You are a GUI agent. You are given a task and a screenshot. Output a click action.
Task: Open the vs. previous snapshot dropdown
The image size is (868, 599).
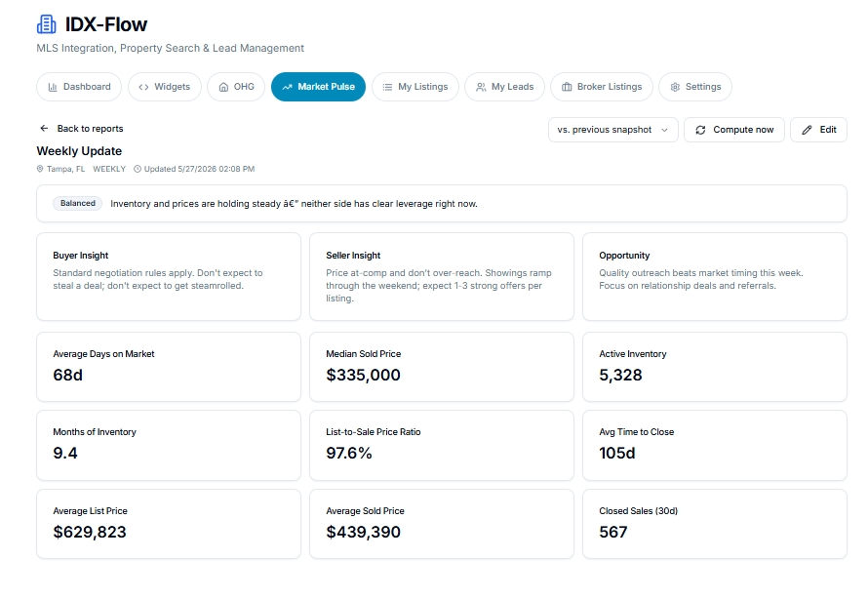pos(612,130)
